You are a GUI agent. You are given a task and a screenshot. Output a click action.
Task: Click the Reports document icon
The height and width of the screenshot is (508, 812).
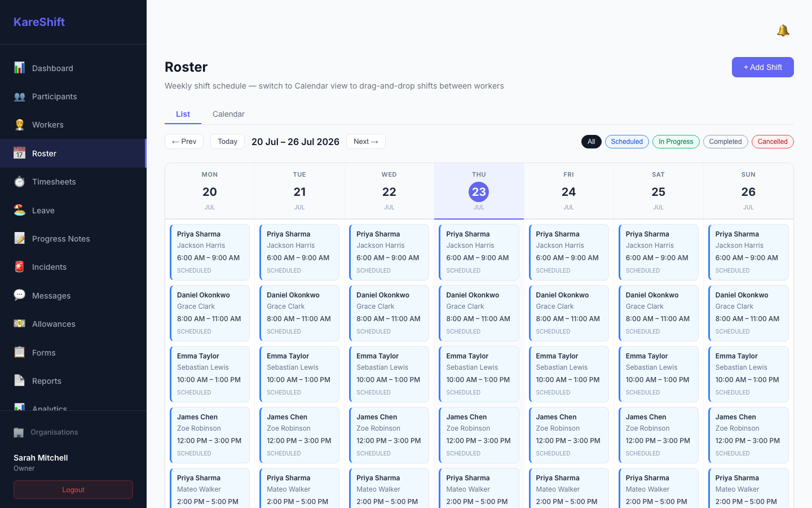tap(19, 381)
